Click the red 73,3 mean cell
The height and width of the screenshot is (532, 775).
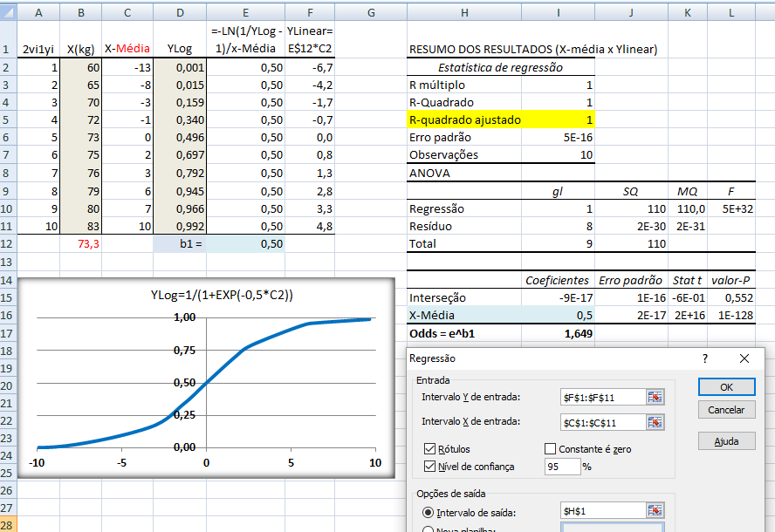click(x=81, y=243)
